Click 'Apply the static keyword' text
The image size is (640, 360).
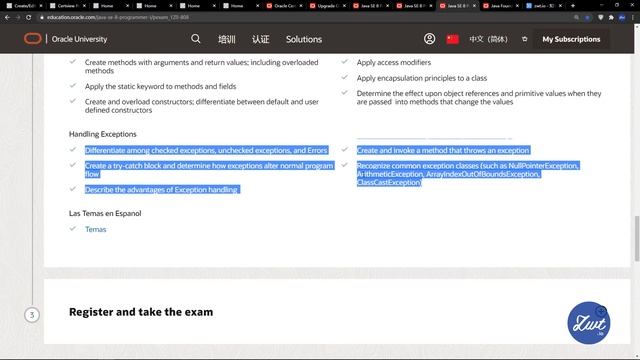160,86
